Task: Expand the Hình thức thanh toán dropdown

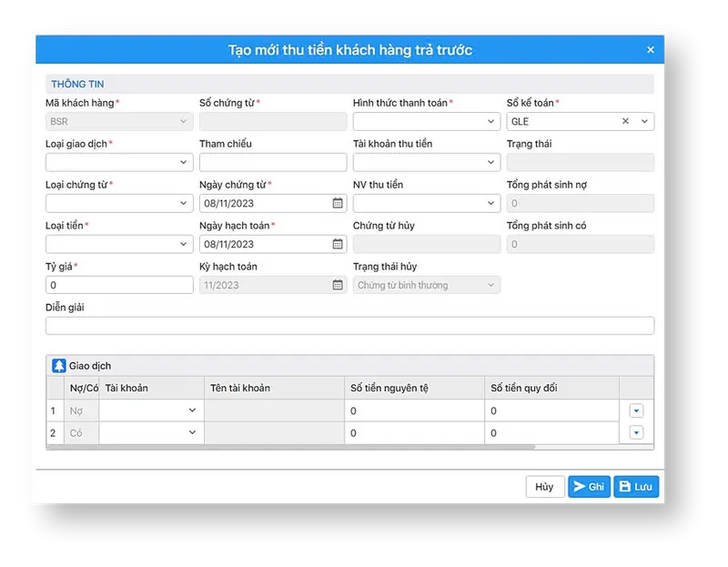Action: coord(426,121)
